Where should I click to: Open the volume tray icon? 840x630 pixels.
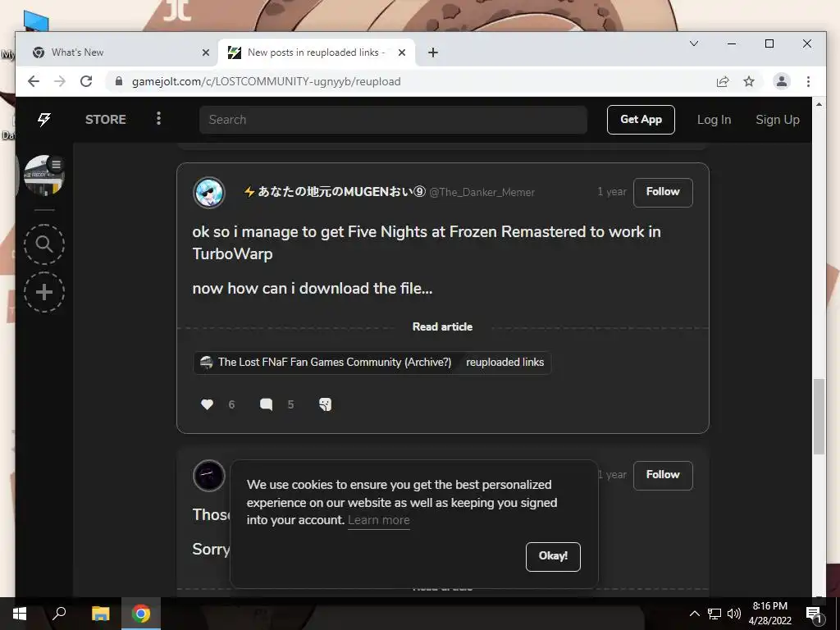point(734,614)
